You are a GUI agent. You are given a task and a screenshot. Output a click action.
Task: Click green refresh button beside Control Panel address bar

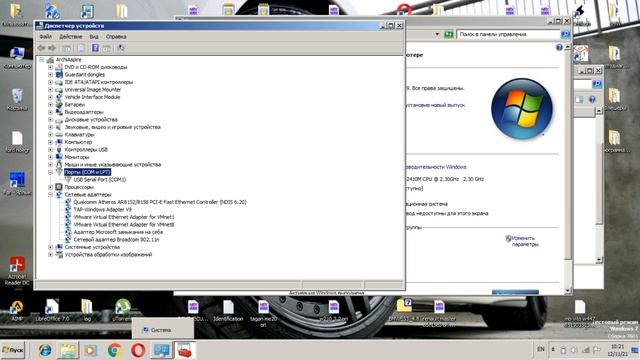tap(449, 34)
